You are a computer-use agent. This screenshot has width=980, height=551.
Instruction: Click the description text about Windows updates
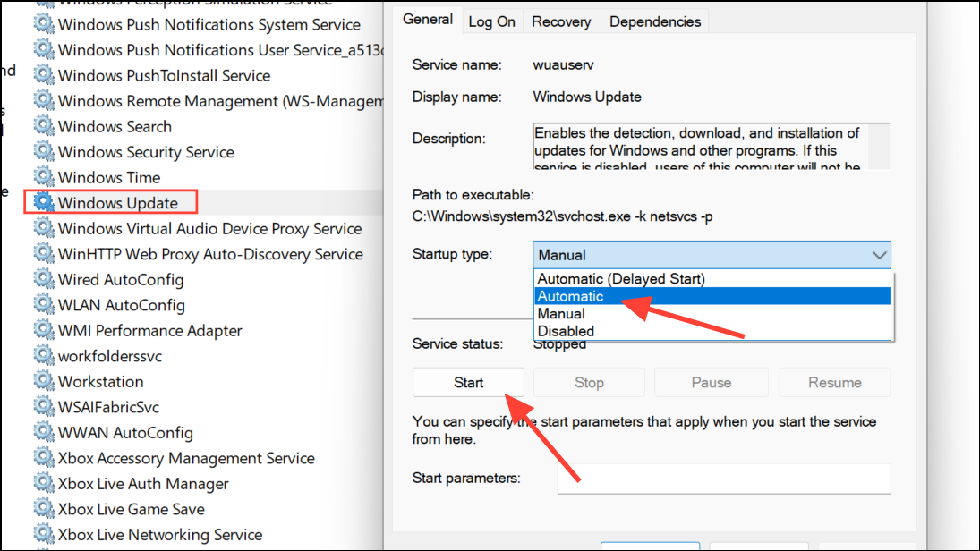[697, 149]
